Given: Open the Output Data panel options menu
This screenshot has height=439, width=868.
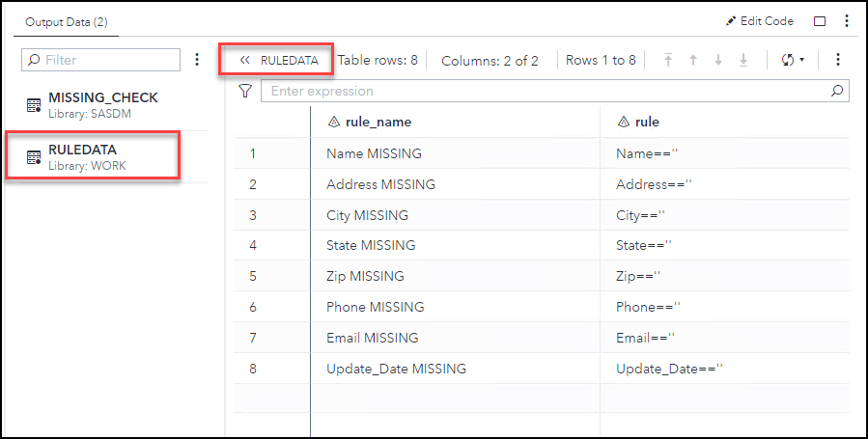Looking at the screenshot, I should pos(847,21).
